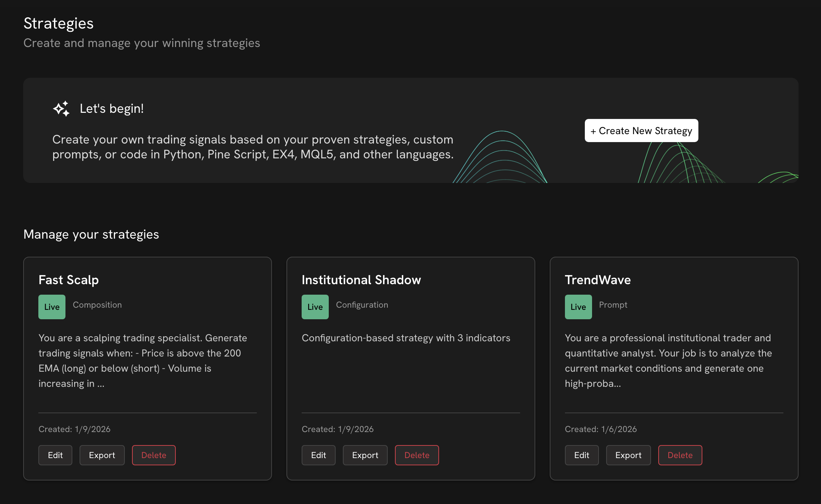Image resolution: width=821 pixels, height=504 pixels.
Task: Click the TrendWave prompt description text
Action: pyautogui.click(x=668, y=360)
